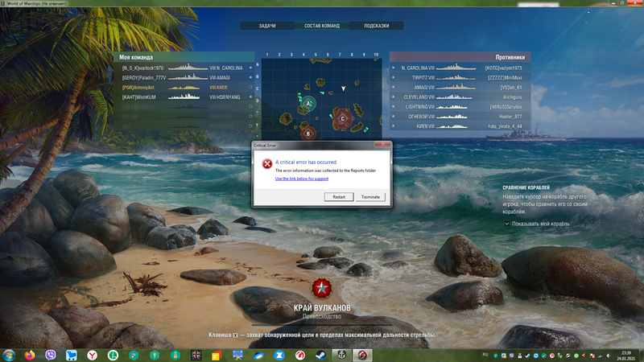This screenshot has height=362, width=644.
Task: Open the ПОДСКАЗКИ tab
Action: 377,26
